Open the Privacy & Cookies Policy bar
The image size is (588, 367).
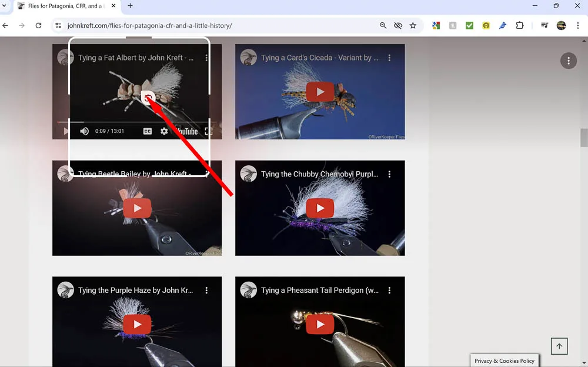click(505, 361)
